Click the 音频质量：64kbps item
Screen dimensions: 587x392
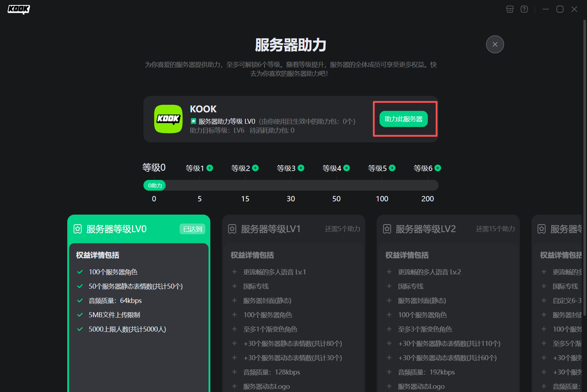[115, 300]
